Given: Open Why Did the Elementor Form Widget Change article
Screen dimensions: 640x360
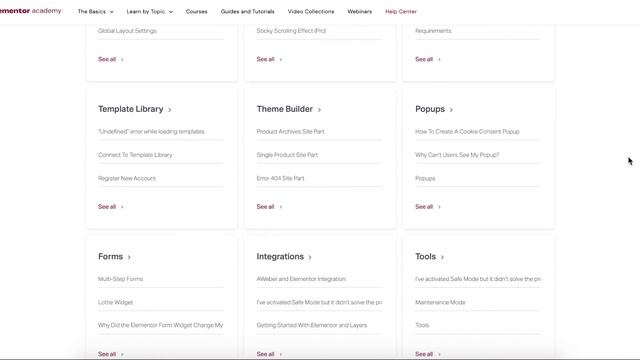Looking at the screenshot, I should click(x=160, y=325).
